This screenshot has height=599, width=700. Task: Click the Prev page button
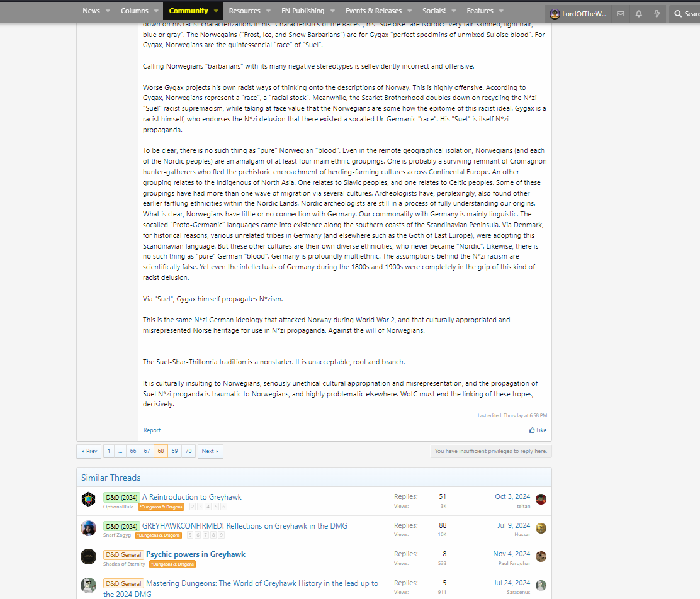tap(89, 451)
